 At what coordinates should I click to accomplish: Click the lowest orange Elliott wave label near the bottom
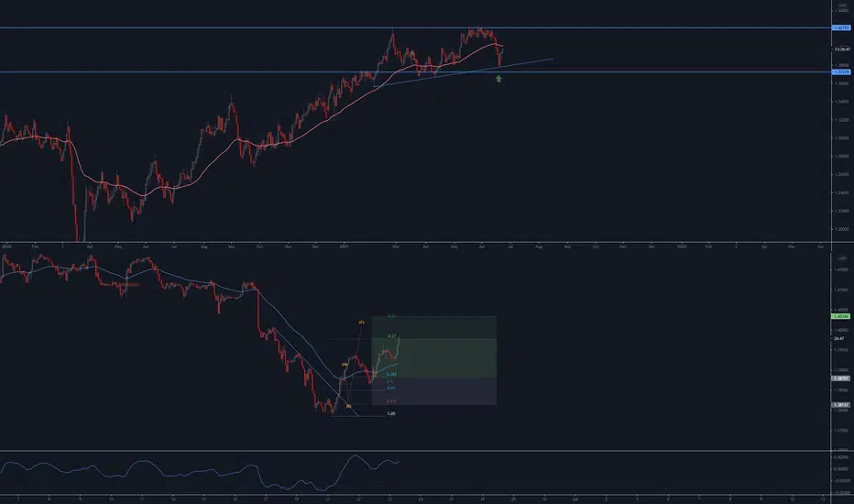point(348,406)
